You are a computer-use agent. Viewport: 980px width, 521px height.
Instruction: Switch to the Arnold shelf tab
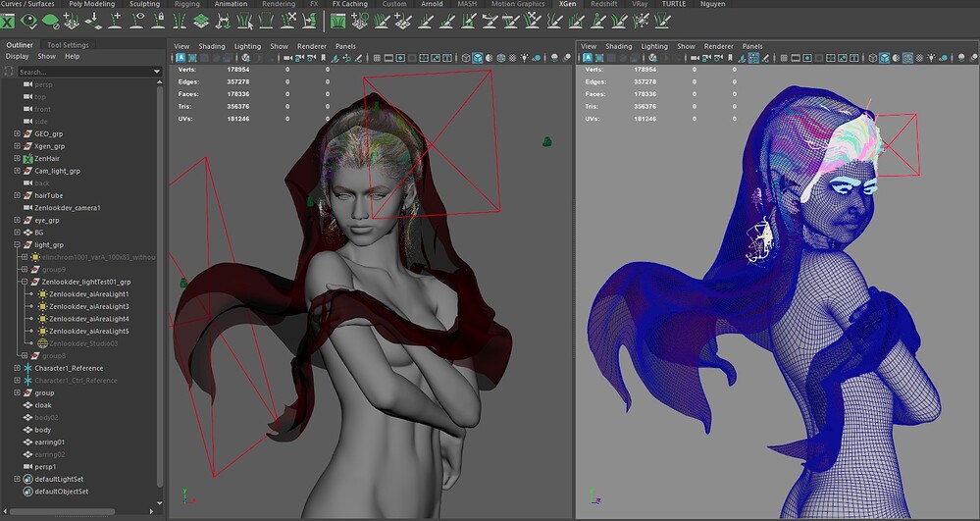(x=432, y=4)
